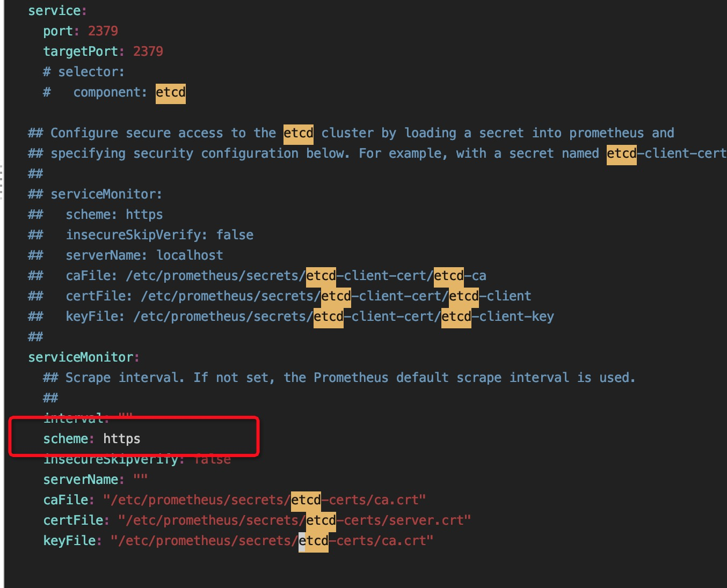Click the 'serverName: ""' line
Viewport: 727px width, 588px height.
(x=96, y=480)
